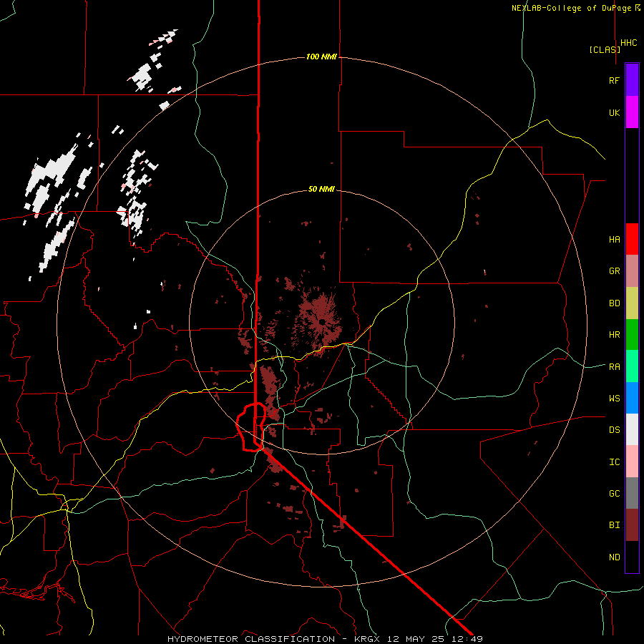This screenshot has width=644, height=644.
Task: Click the ND legend label
Action: [614, 557]
